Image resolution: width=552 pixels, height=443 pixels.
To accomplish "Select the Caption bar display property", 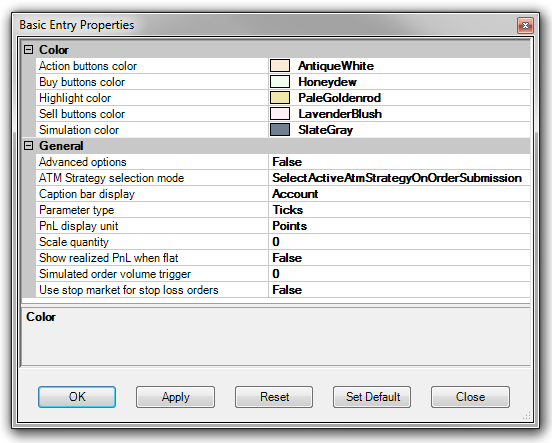I will (x=152, y=194).
